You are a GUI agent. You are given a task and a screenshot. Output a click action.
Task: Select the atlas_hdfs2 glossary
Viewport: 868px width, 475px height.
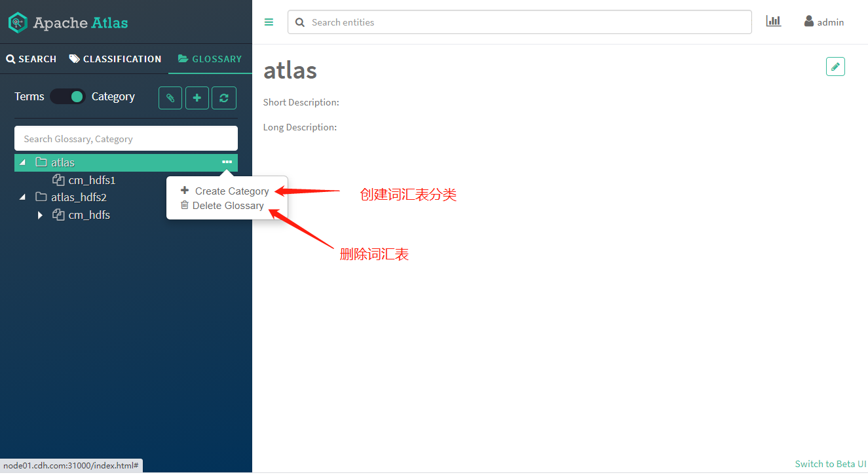(79, 197)
